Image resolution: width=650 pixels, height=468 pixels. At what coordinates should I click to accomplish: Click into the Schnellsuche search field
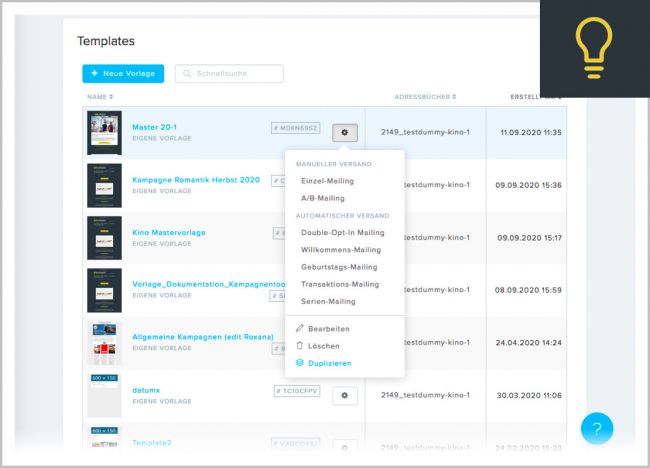(x=235, y=74)
